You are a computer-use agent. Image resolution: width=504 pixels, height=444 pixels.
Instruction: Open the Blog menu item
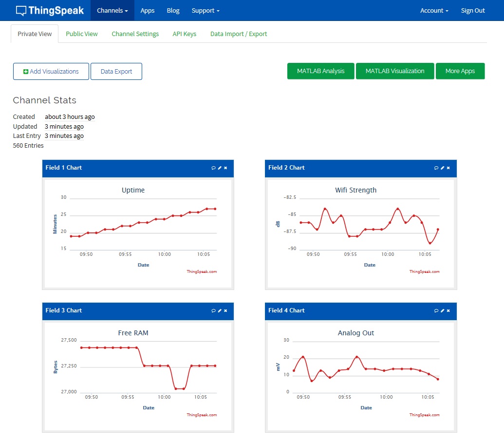(x=173, y=11)
